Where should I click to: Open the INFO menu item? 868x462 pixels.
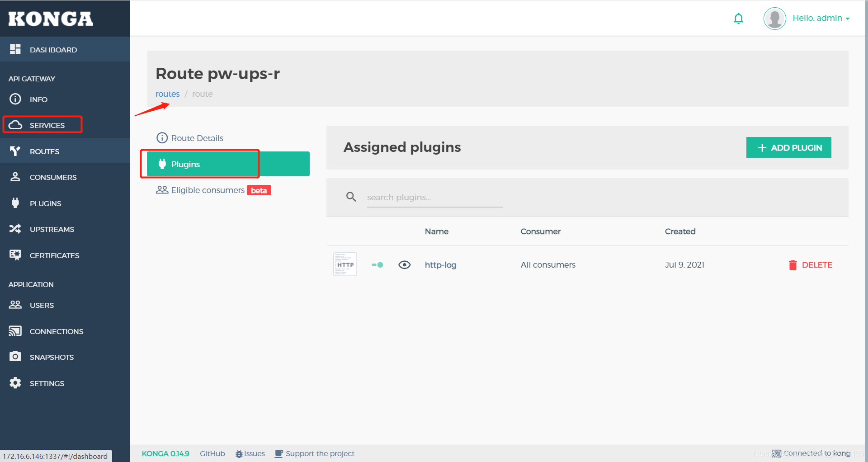click(x=65, y=99)
